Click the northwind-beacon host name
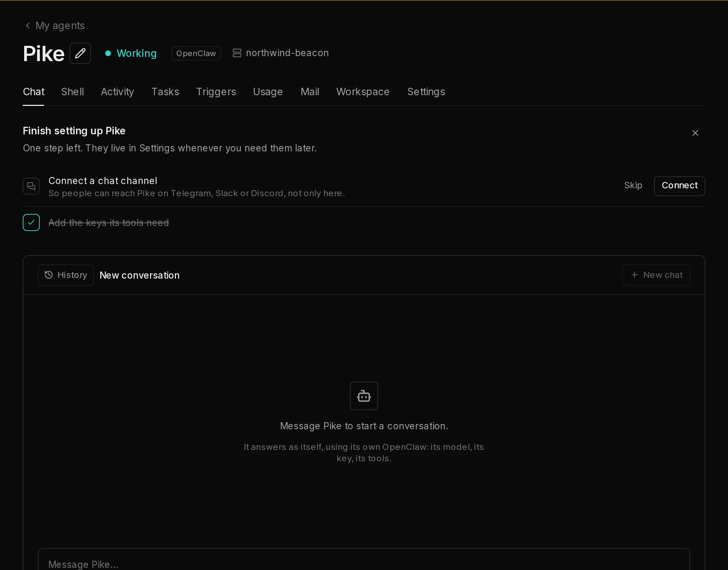 (287, 53)
